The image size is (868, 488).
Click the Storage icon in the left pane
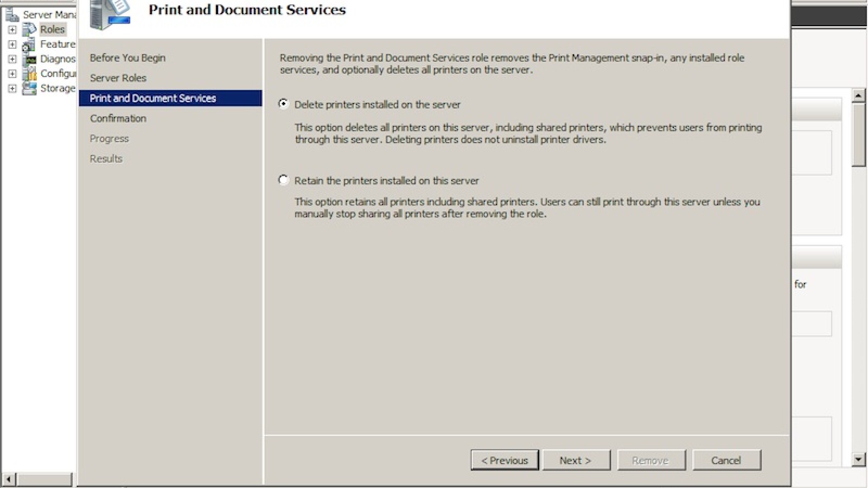point(30,88)
